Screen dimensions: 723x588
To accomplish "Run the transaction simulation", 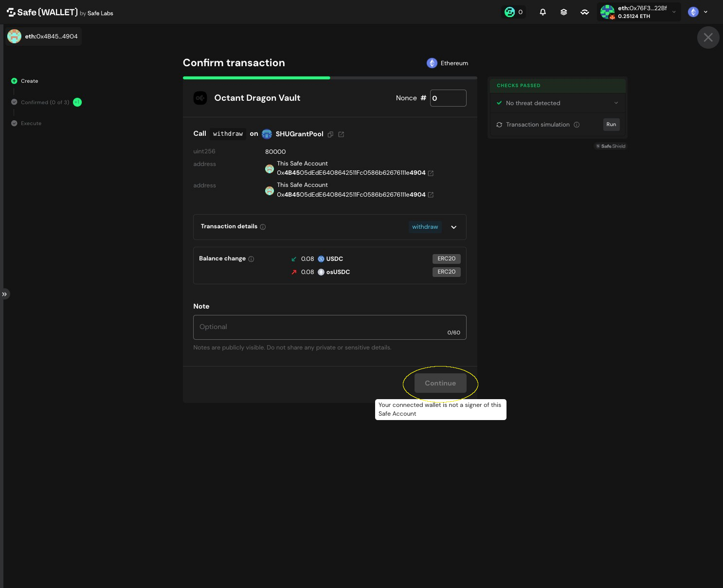I will (611, 125).
